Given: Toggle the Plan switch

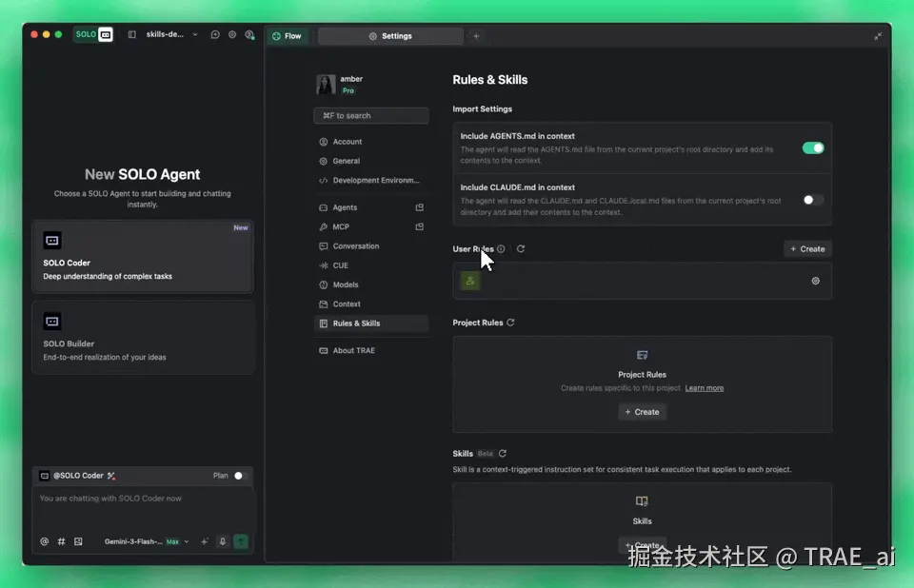Looking at the screenshot, I should pyautogui.click(x=242, y=476).
